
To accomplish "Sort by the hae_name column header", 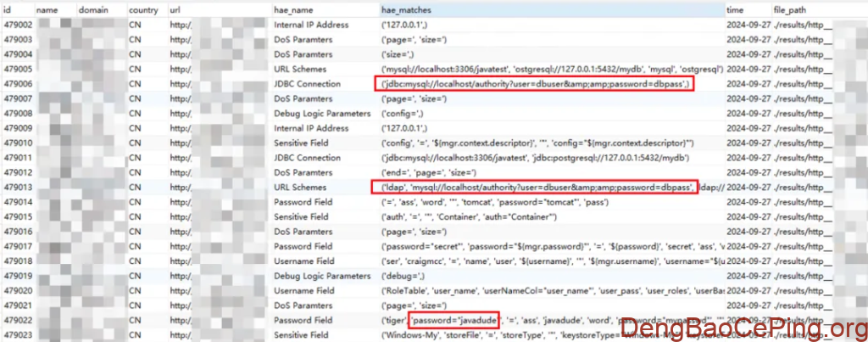I will click(x=292, y=8).
